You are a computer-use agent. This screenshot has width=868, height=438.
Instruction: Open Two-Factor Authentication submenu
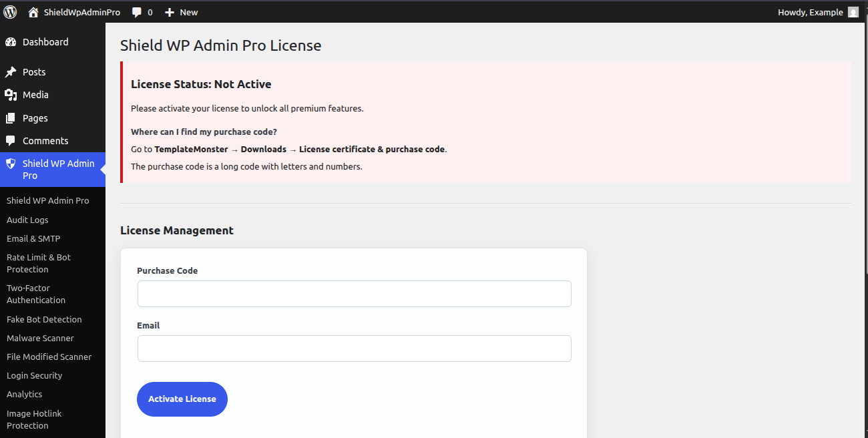click(36, 294)
